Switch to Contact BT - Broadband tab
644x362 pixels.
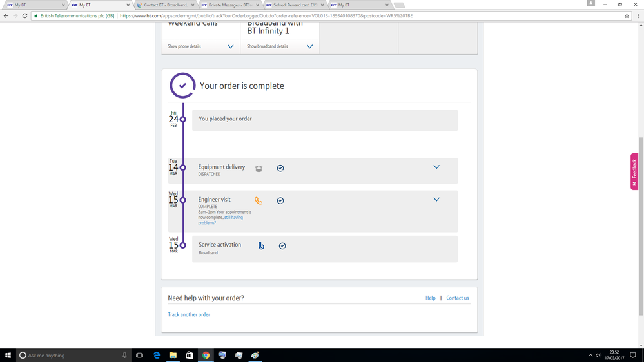pyautogui.click(x=164, y=5)
